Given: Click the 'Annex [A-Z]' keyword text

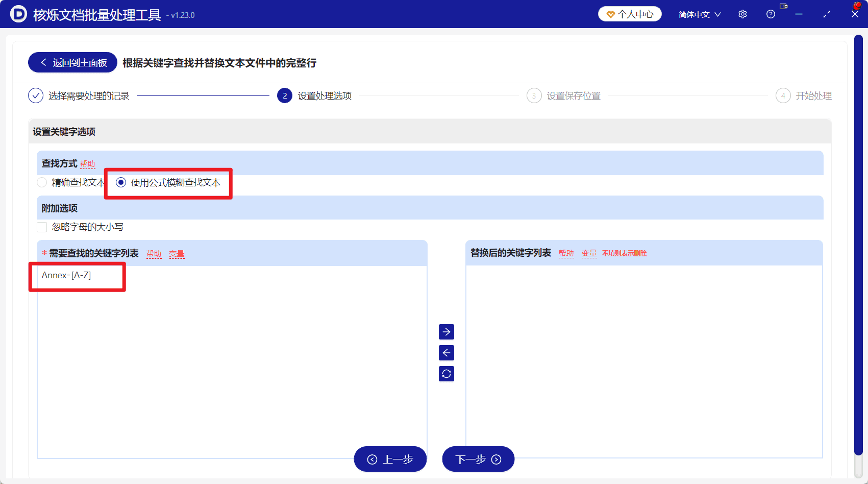Looking at the screenshot, I should 66,275.
